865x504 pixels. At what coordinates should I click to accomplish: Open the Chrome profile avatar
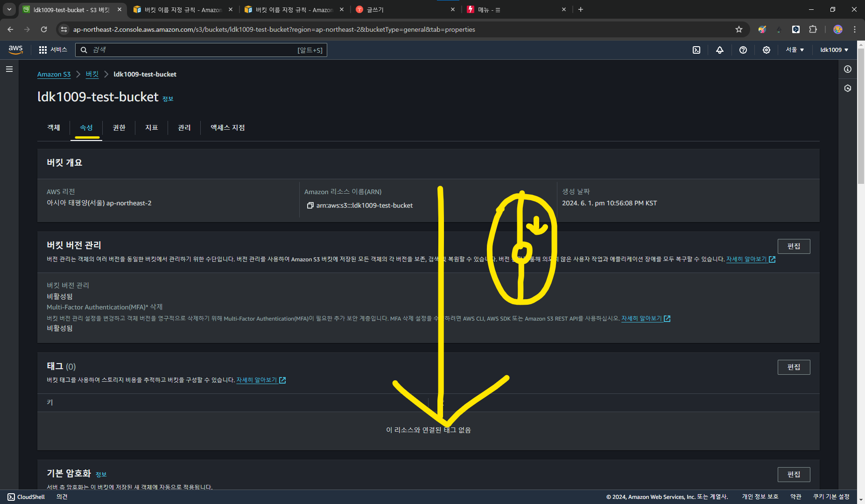[x=838, y=29]
